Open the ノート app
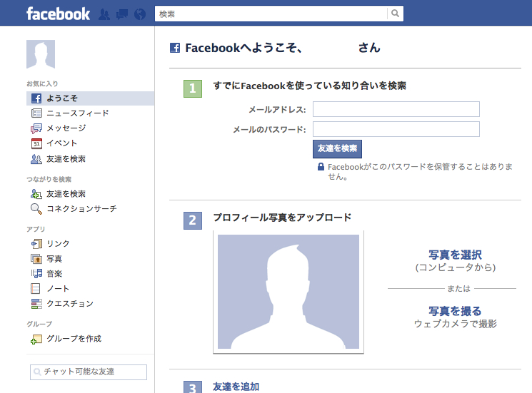532x393 pixels. click(58, 289)
